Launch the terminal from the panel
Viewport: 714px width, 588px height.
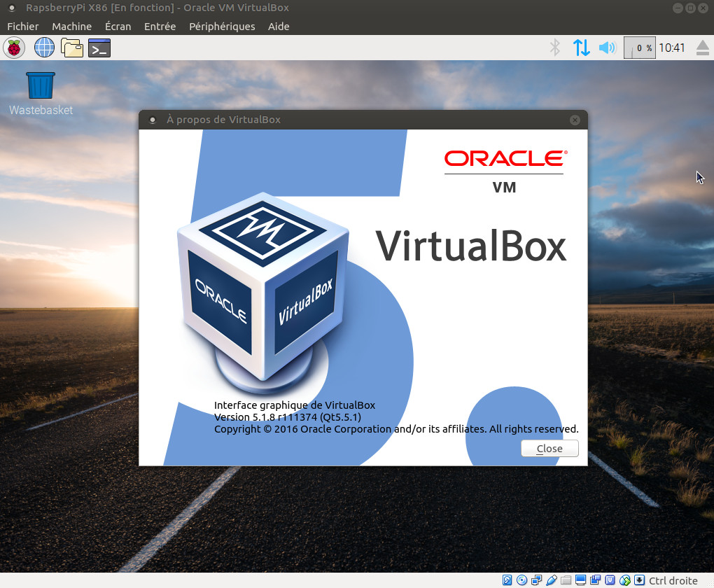tap(99, 48)
